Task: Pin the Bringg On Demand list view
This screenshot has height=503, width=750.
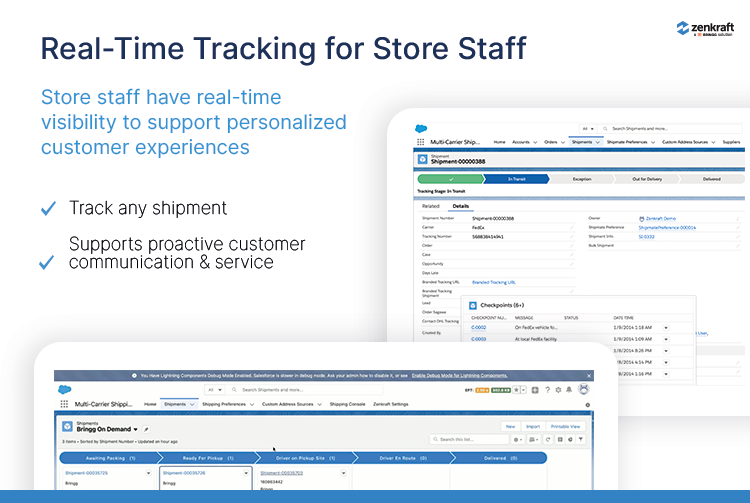Action: pos(146,428)
